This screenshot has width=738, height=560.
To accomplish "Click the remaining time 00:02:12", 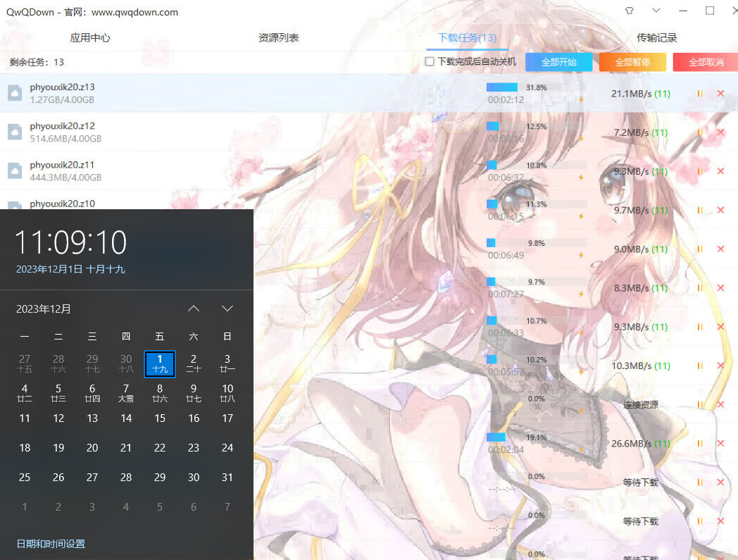I will [506, 100].
